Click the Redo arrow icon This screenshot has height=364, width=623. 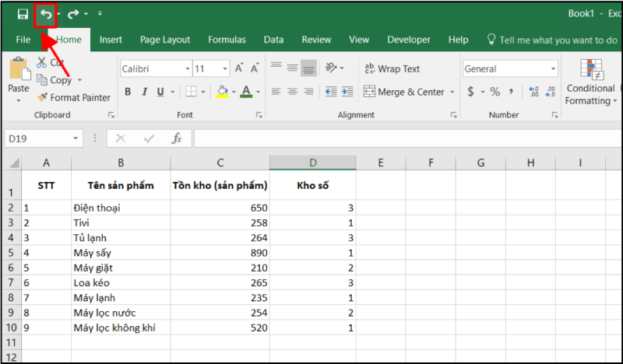(x=73, y=15)
